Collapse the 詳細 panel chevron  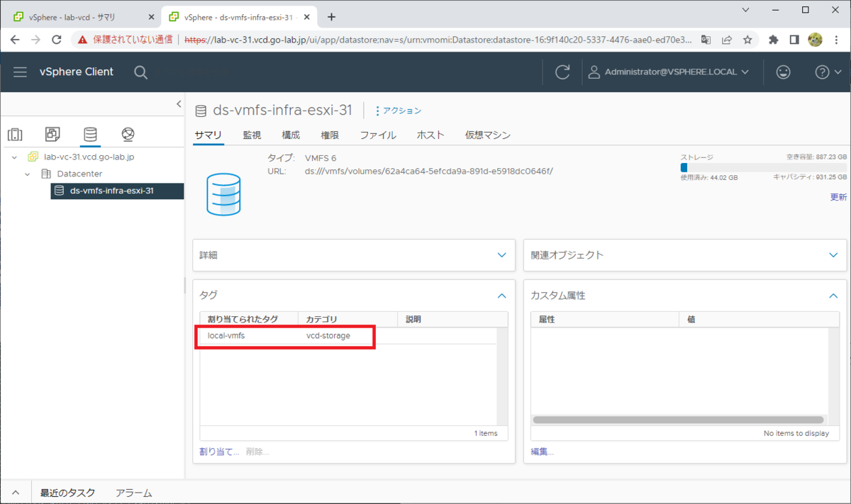click(x=502, y=255)
